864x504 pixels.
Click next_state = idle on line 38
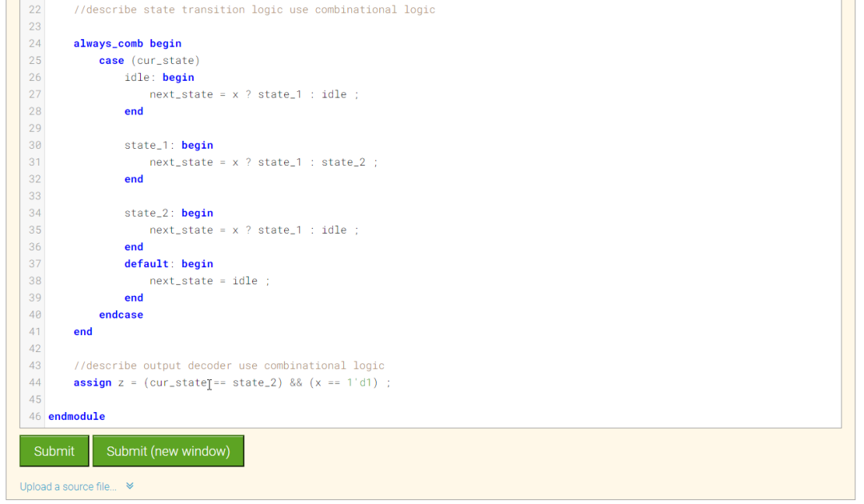pos(210,281)
